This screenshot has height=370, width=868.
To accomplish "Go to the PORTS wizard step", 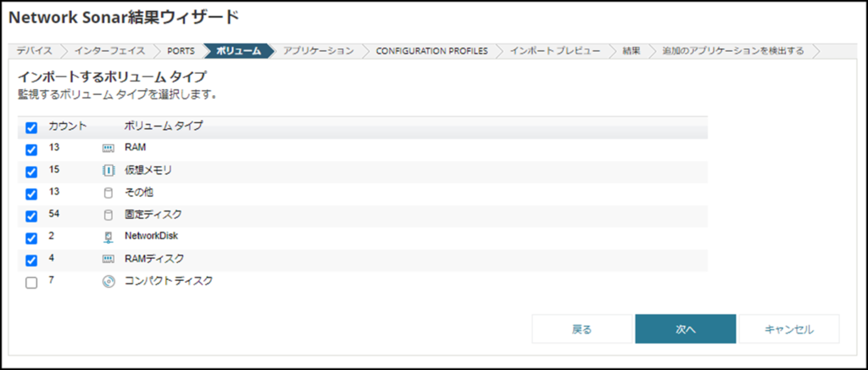I will point(181,51).
